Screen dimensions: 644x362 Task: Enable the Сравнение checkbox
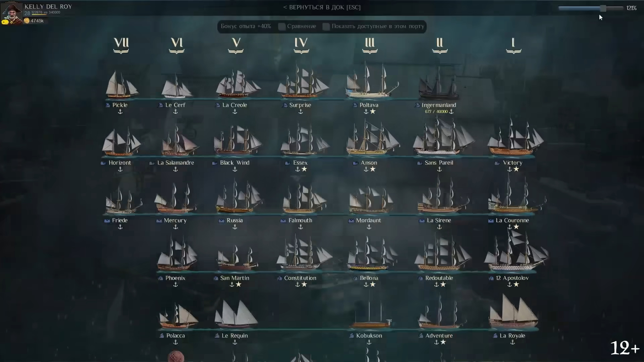[282, 26]
